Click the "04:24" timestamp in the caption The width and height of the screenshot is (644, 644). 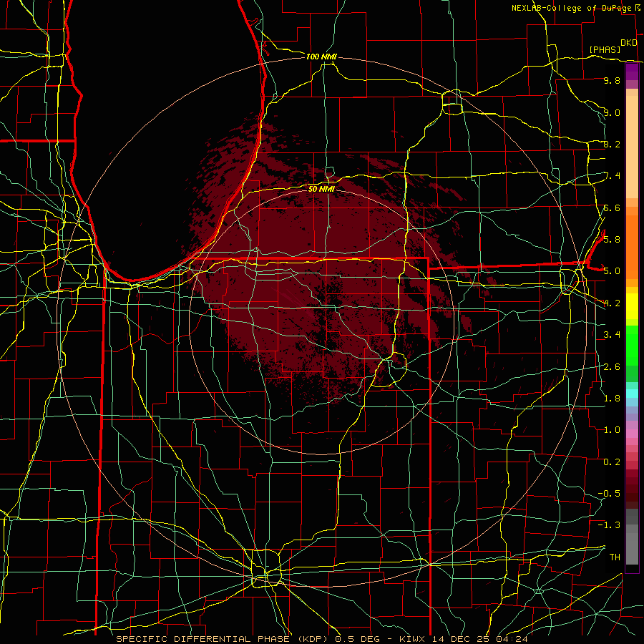point(512,639)
